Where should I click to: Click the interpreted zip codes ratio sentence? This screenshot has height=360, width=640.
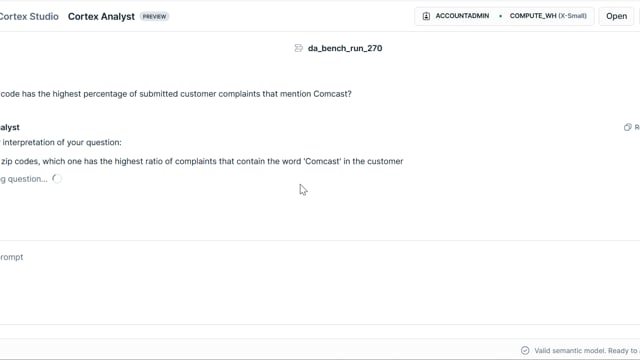(202, 161)
